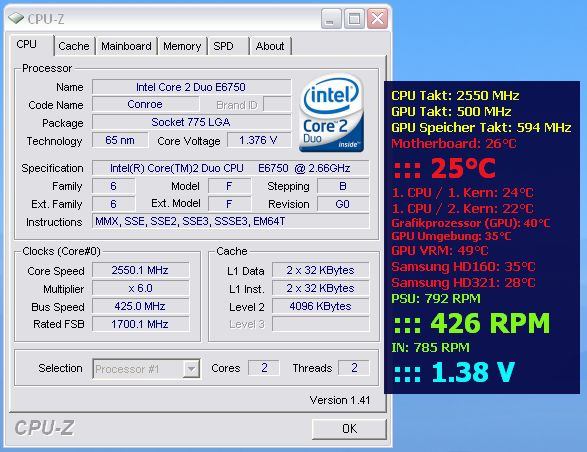Click the Cores value 2

264,368
